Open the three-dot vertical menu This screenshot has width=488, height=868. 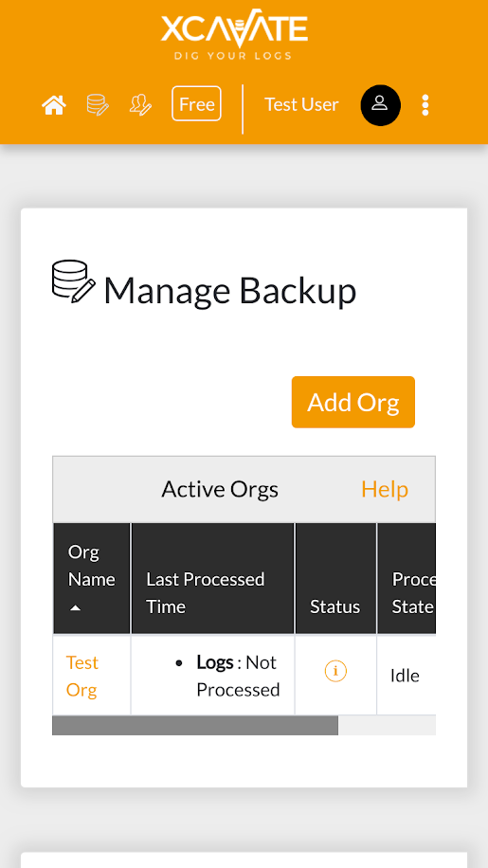pos(425,105)
